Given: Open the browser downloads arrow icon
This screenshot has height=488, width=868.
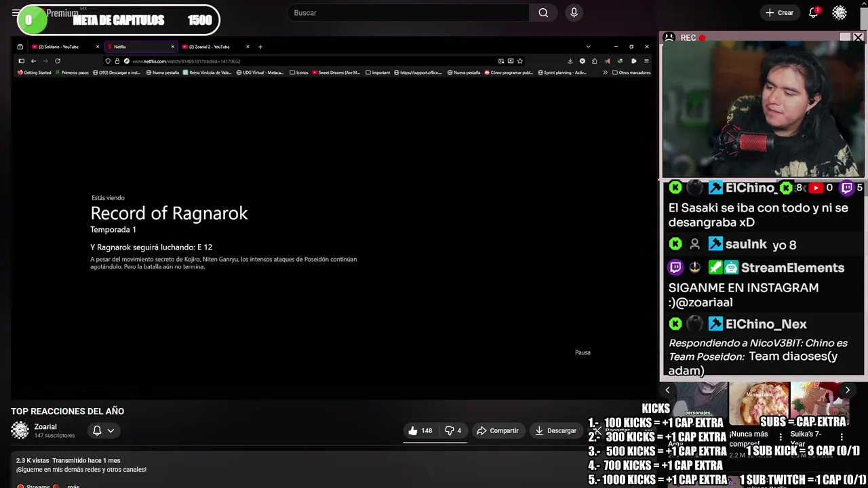Looking at the screenshot, I should pyautogui.click(x=570, y=61).
